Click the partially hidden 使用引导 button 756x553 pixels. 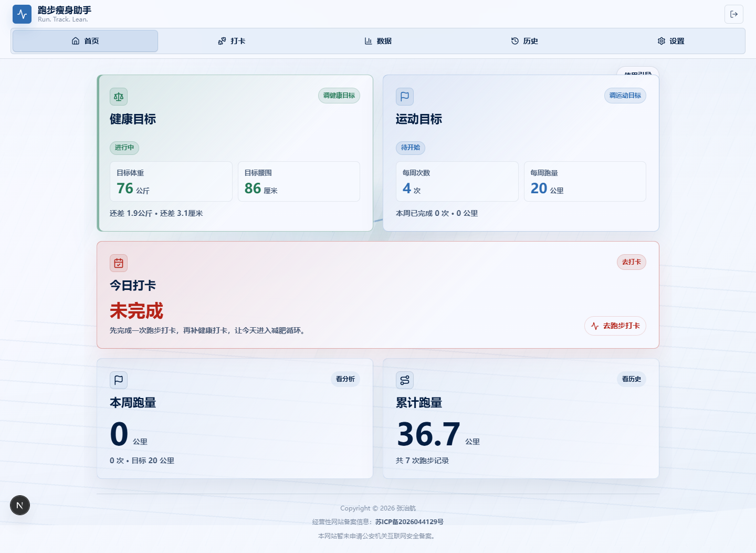pyautogui.click(x=638, y=71)
